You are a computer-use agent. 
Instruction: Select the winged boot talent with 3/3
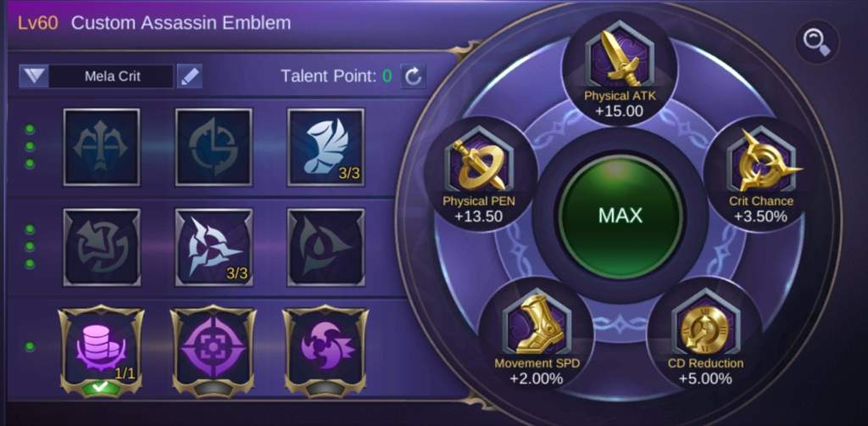coord(325,147)
